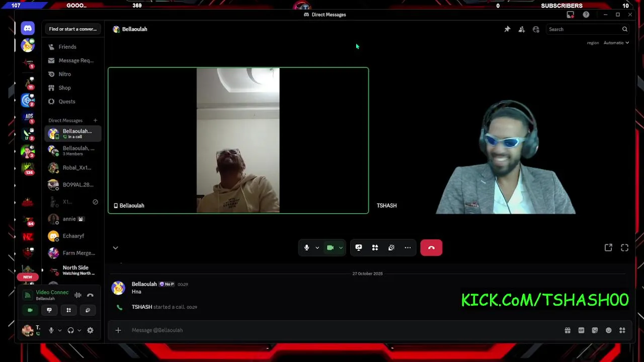This screenshot has height=362, width=644.
Task: Select the TSHASH video tile
Action: tap(503, 140)
